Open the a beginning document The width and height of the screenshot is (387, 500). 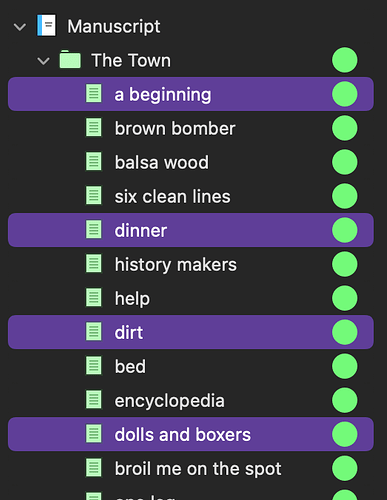pyautogui.click(x=191, y=94)
